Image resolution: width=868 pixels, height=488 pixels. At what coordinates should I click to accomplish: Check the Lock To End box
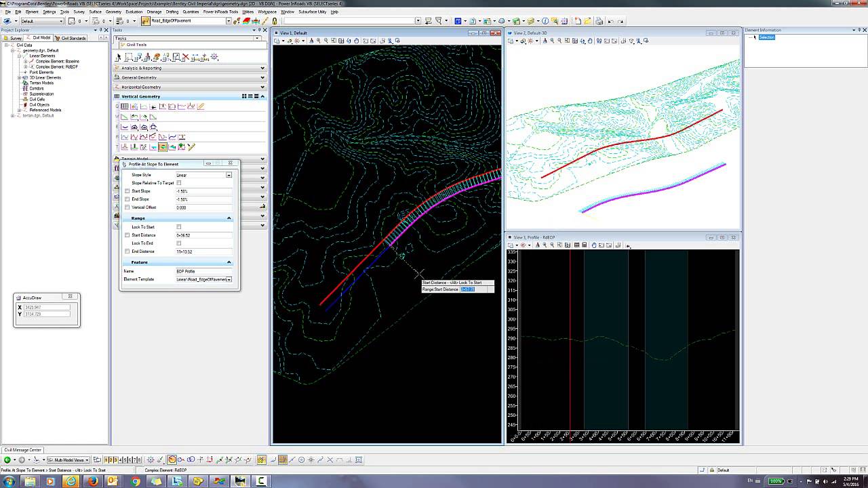(179, 243)
